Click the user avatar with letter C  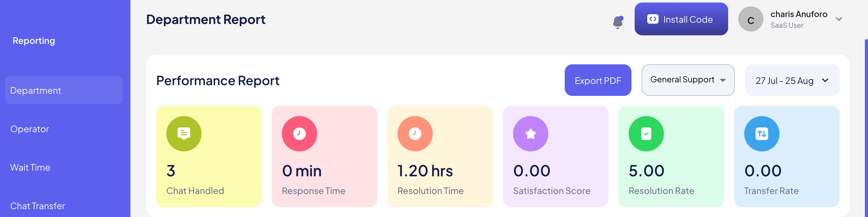pyautogui.click(x=751, y=19)
